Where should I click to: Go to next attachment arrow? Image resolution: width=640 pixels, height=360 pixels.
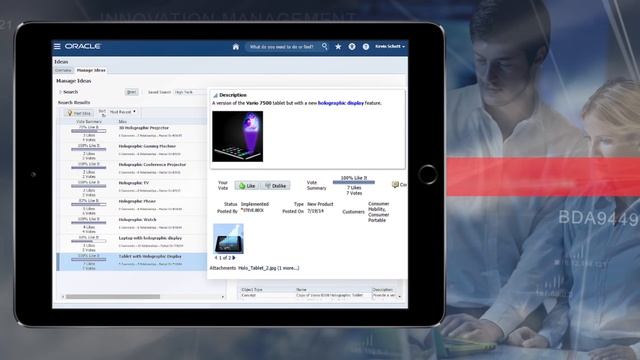click(234, 258)
